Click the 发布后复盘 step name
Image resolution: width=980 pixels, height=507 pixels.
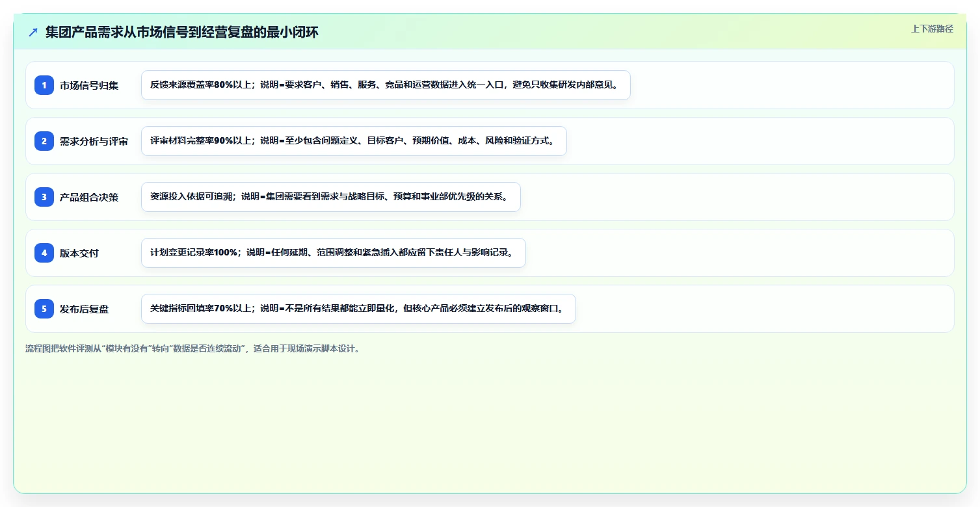[x=84, y=309]
